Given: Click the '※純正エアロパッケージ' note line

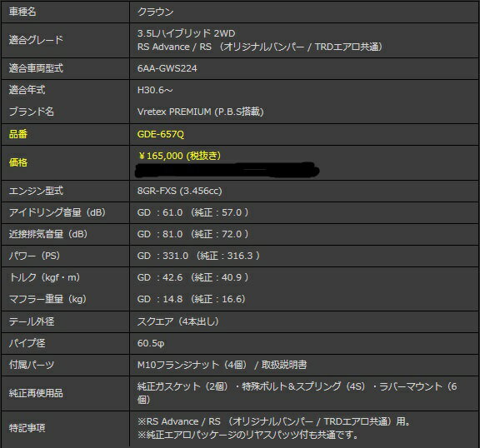Looking at the screenshot, I should [x=247, y=435].
